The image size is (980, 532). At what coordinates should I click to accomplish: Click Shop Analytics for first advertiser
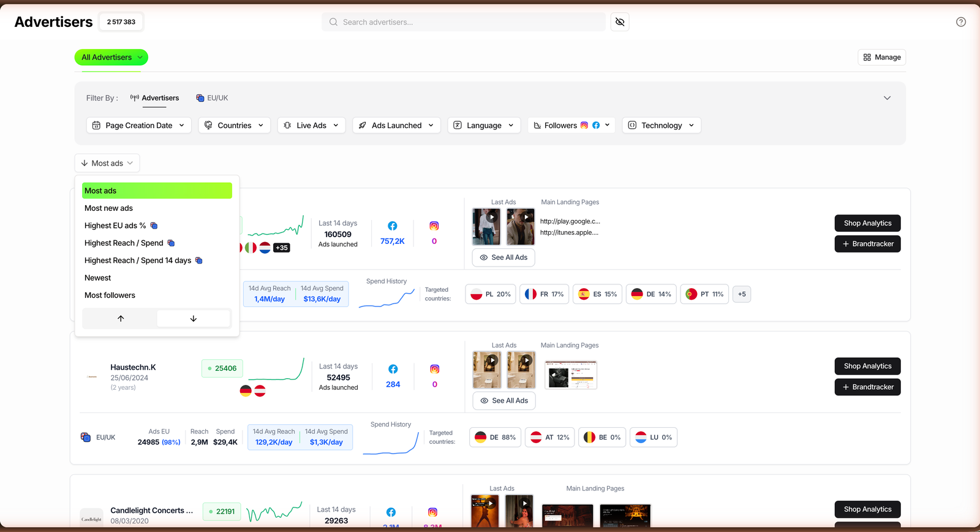[867, 223]
